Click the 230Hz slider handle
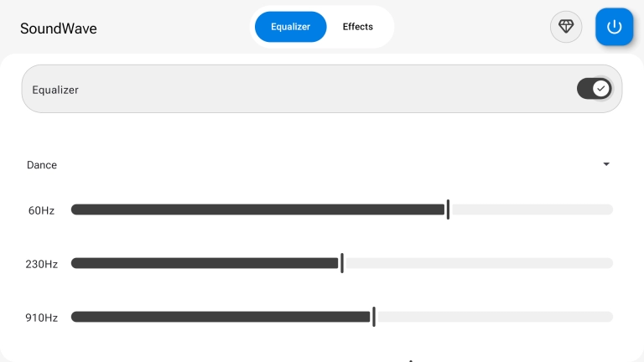This screenshot has width=644, height=362. click(342, 263)
